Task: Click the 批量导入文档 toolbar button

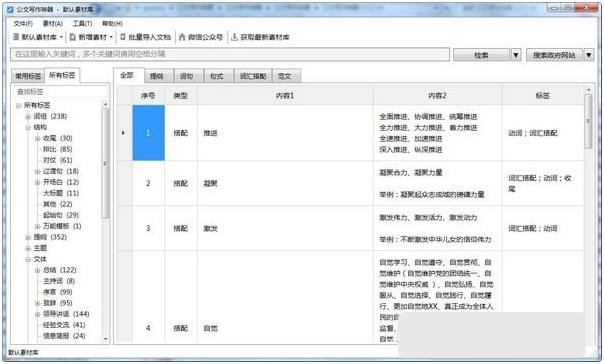Action: click(146, 37)
